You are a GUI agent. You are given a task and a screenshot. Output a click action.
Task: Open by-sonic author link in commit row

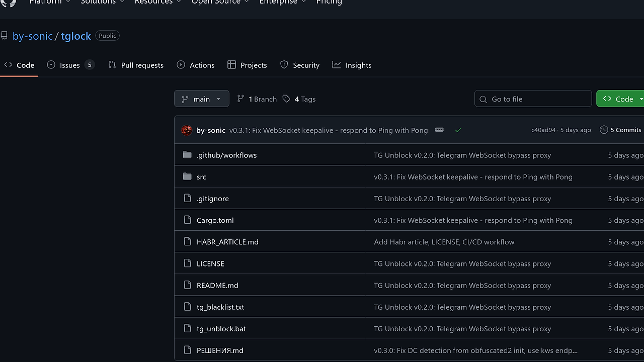(211, 130)
